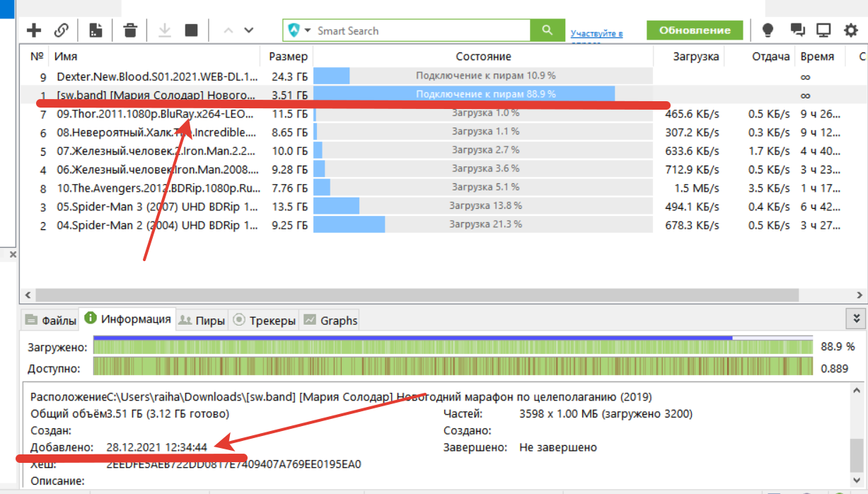This screenshot has width=868, height=494.
Task: Click the chat messages icon in toolbar
Action: point(797,30)
